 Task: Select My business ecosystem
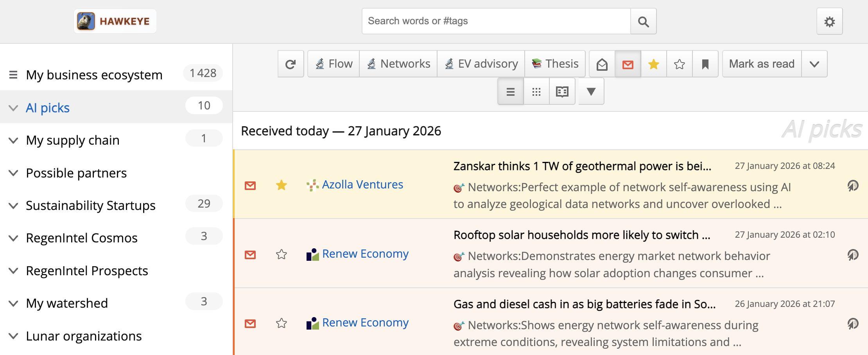[94, 75]
